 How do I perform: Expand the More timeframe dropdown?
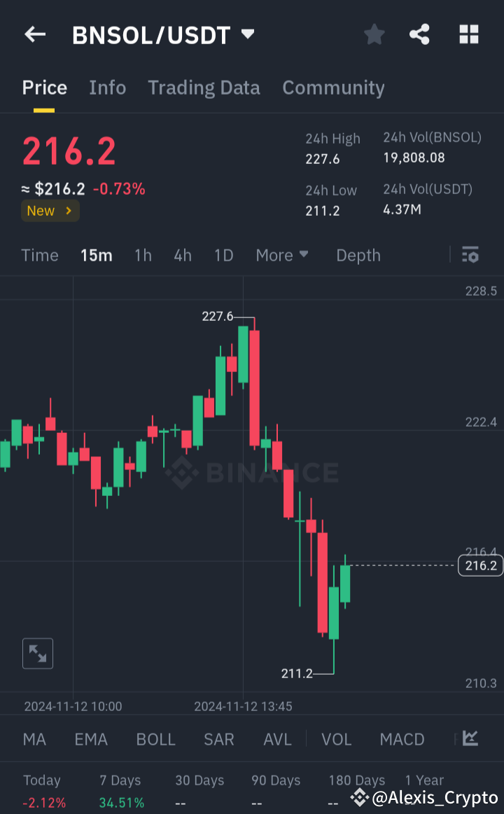[x=282, y=255]
